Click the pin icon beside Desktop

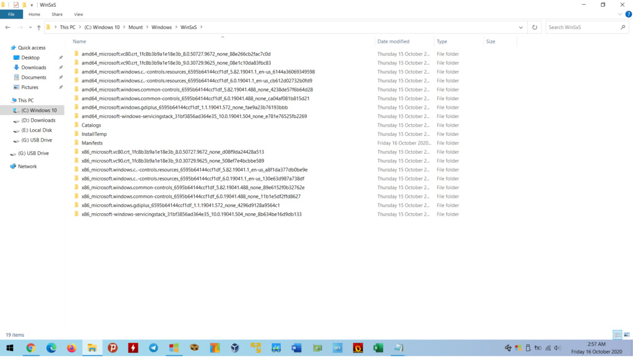[x=61, y=57]
